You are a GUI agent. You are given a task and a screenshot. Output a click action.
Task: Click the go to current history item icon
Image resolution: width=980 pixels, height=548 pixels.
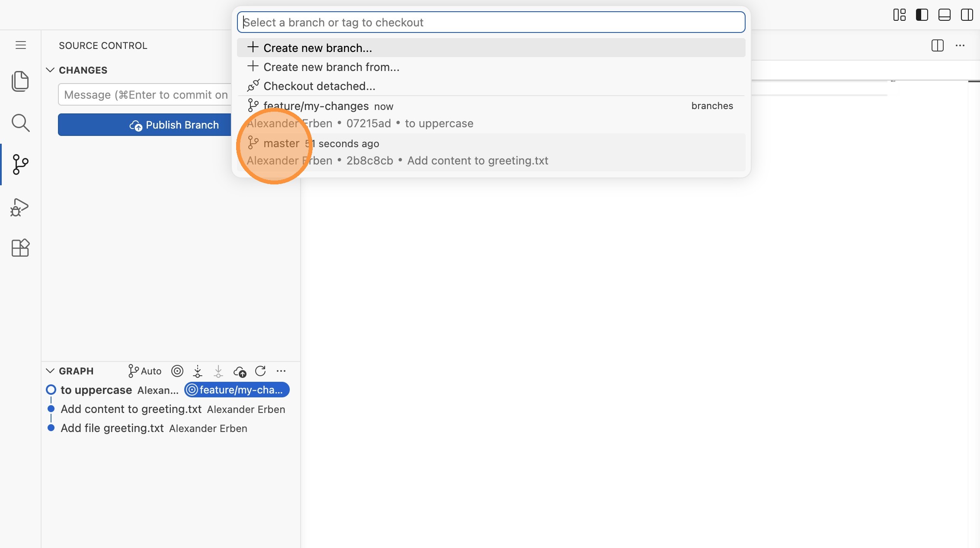177,371
